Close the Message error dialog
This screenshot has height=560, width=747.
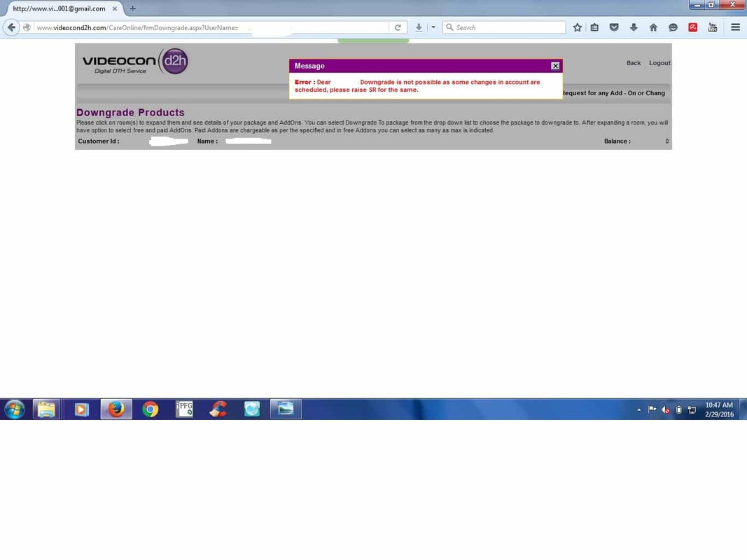pyautogui.click(x=555, y=66)
